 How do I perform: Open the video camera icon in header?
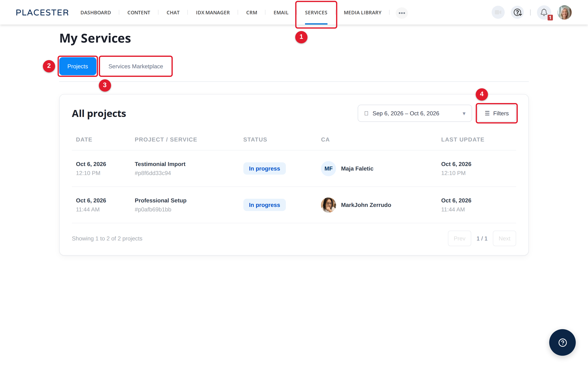(498, 12)
